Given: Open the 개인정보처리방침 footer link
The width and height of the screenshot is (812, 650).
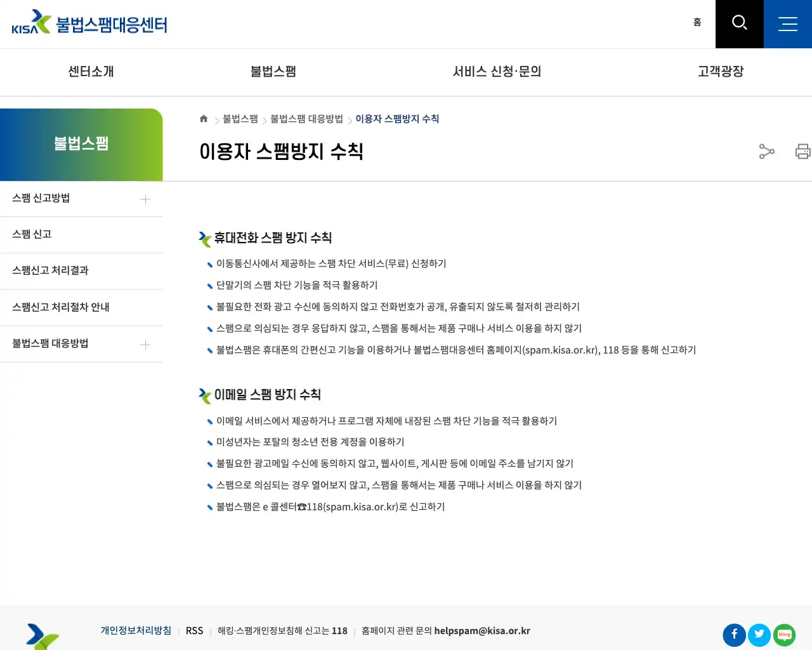Looking at the screenshot, I should [136, 630].
